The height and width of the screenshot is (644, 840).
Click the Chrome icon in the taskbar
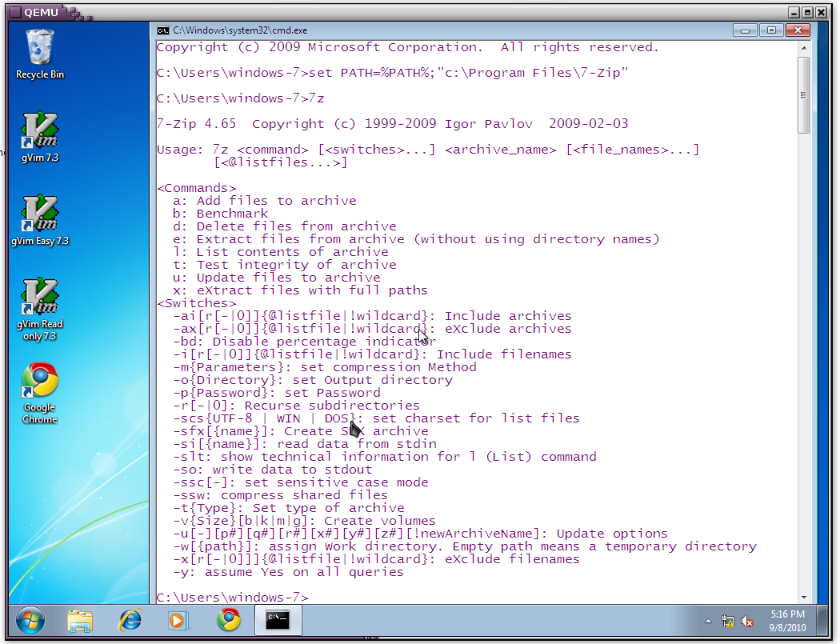click(229, 620)
